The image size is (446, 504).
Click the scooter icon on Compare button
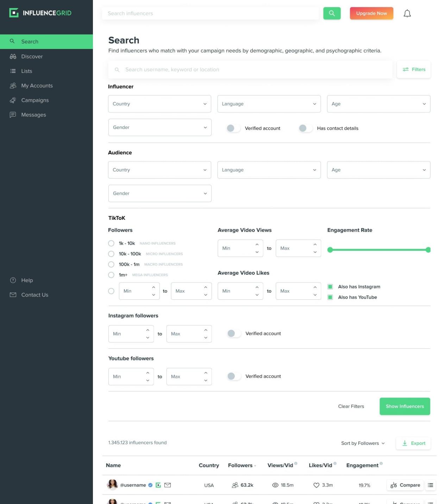point(394,485)
